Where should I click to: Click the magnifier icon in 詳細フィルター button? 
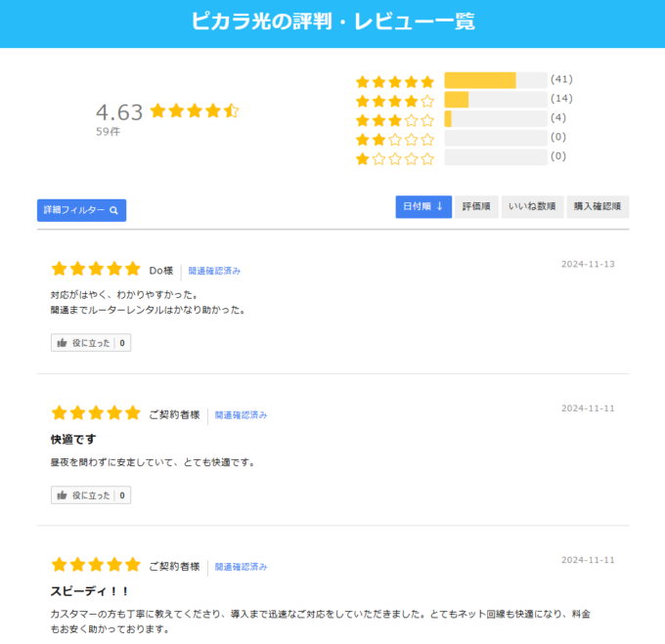113,210
